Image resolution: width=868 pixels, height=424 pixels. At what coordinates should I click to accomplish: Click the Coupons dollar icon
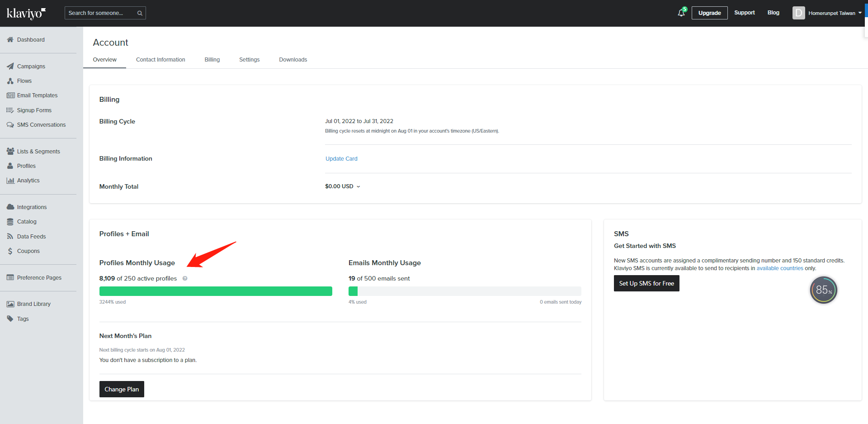[10, 251]
